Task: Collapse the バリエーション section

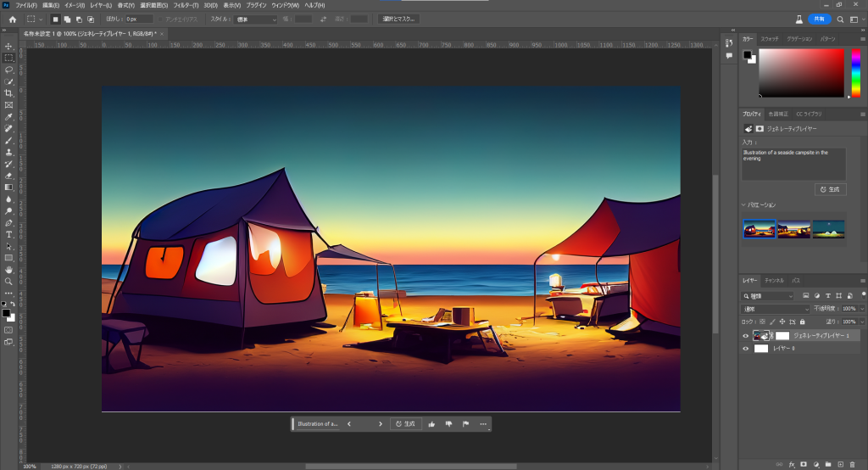Action: pos(744,204)
